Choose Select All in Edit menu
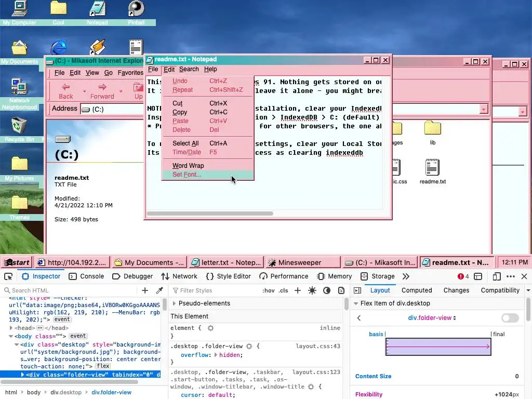Image resolution: width=532 pixels, height=399 pixels. click(x=208, y=143)
